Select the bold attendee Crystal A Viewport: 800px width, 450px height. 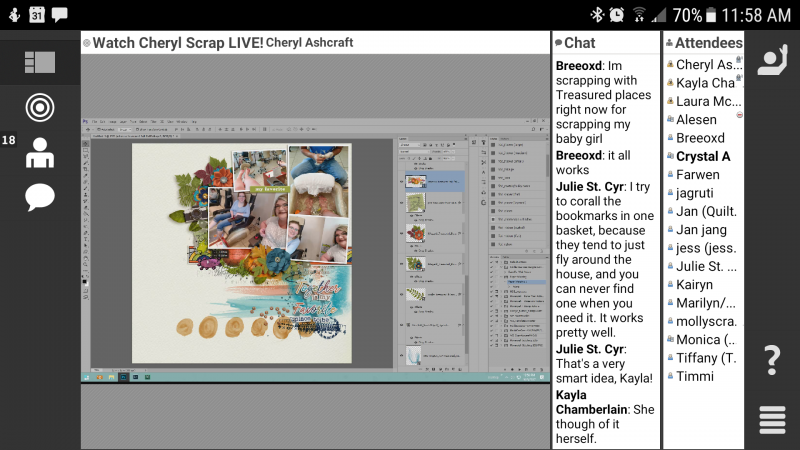point(703,156)
